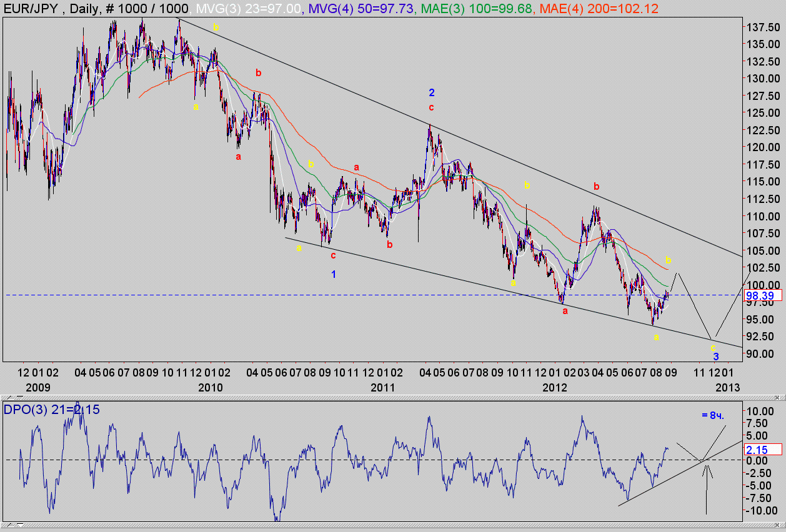
Task: Click the 90.00 price axis label
Action: (760, 353)
